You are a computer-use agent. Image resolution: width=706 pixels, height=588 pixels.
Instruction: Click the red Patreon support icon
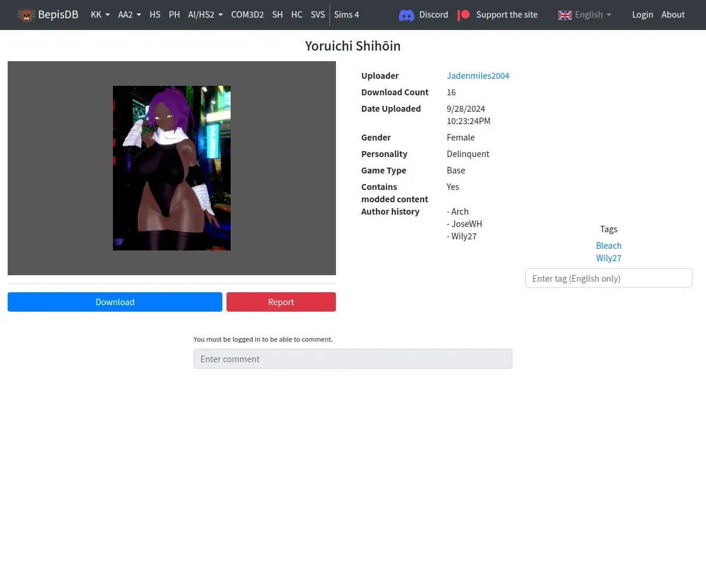click(464, 15)
